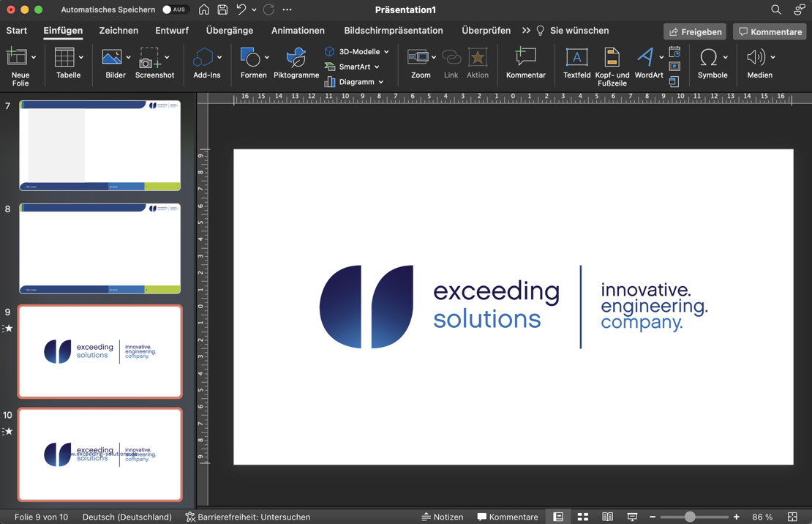Click the zoom slider handle
812x524 pixels.
690,517
